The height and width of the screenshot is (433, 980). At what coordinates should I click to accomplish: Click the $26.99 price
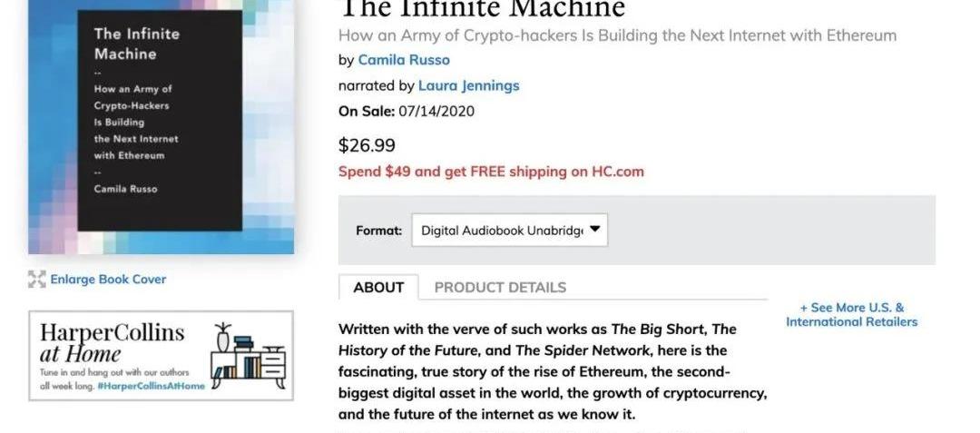point(367,145)
